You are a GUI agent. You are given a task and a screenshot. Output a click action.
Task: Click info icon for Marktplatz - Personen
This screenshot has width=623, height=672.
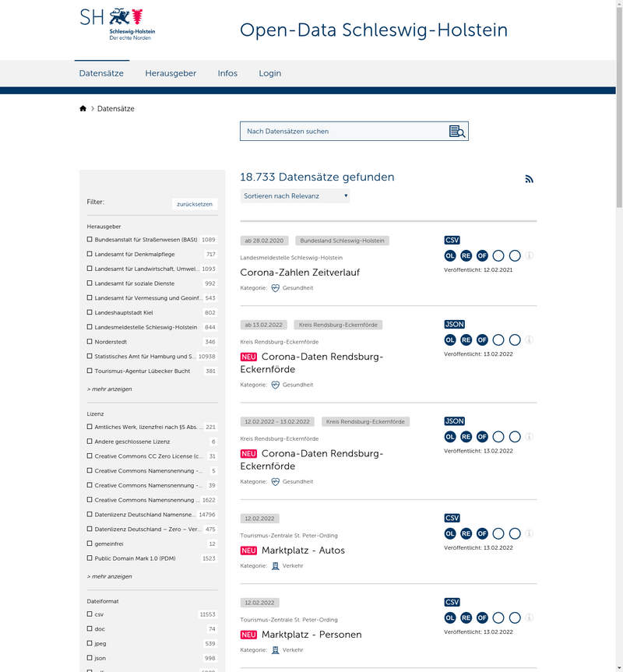[530, 617]
